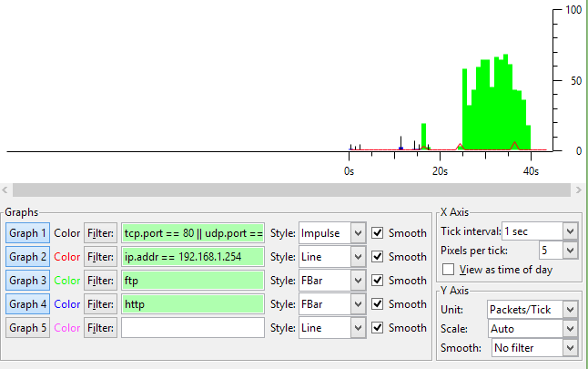Toggle the Graph 2 button
Image resolution: width=588 pixels, height=369 pixels.
[x=28, y=257]
